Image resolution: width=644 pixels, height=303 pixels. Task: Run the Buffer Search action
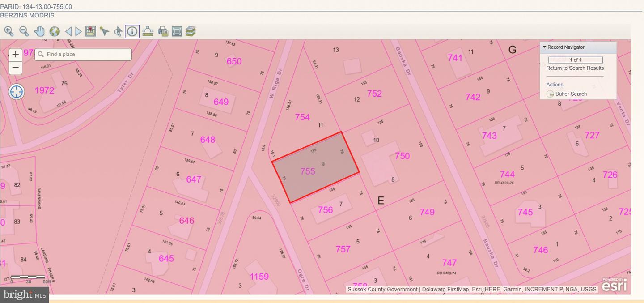pyautogui.click(x=571, y=94)
